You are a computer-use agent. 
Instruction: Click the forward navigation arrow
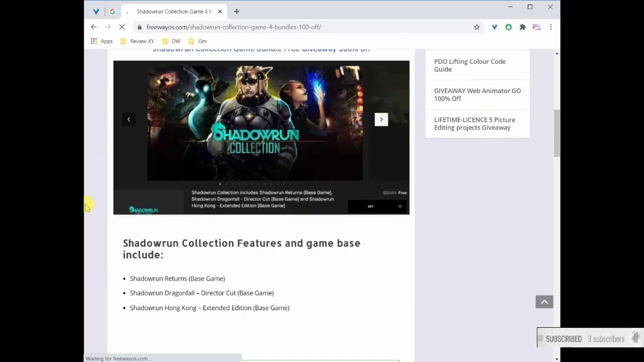click(x=107, y=27)
